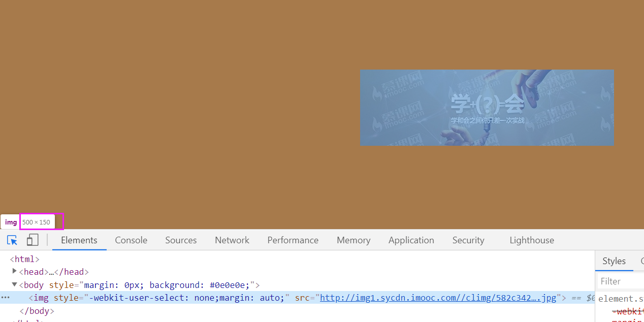
Task: Open the Application tab
Action: coord(411,240)
